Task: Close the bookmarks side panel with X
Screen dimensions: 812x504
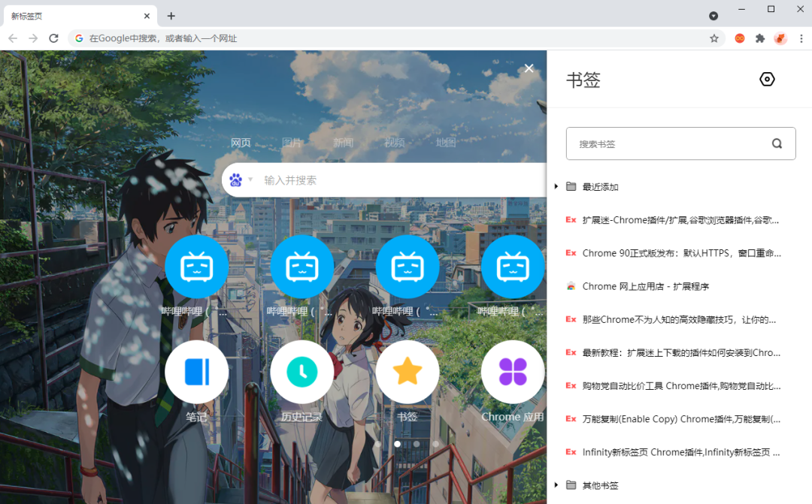Action: [x=529, y=68]
